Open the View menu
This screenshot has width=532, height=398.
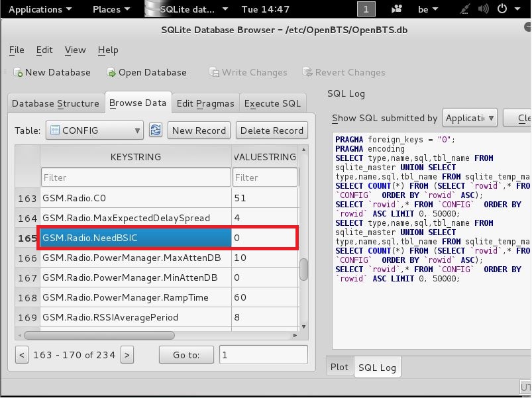coord(75,50)
